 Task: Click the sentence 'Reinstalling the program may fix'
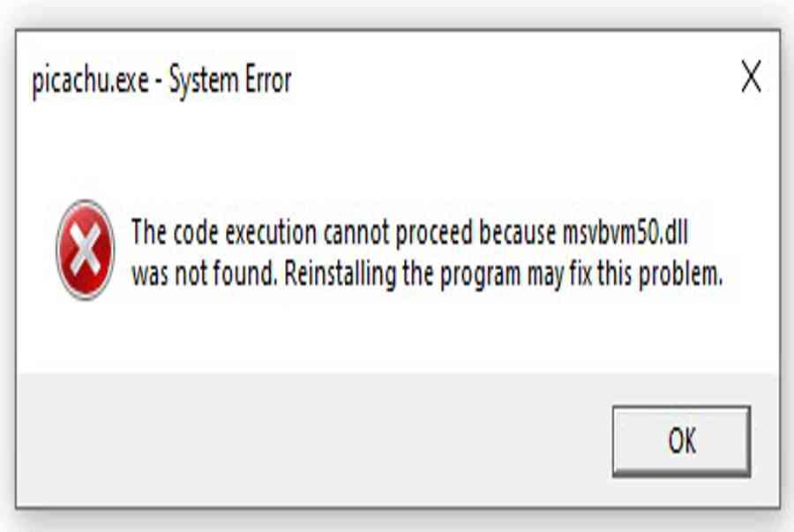click(x=438, y=275)
